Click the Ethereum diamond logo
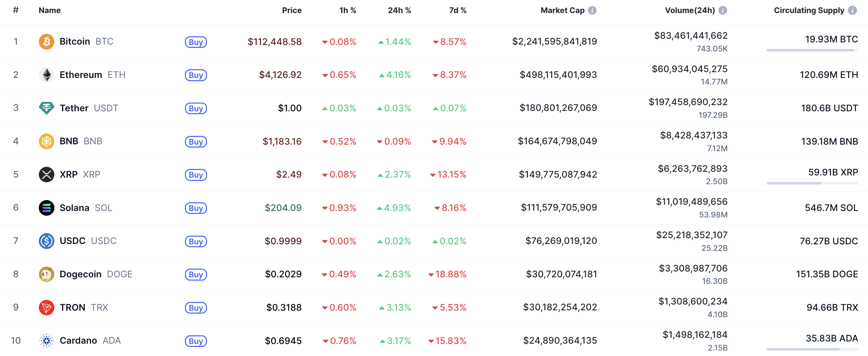Image resolution: width=868 pixels, height=356 pixels. (46, 75)
